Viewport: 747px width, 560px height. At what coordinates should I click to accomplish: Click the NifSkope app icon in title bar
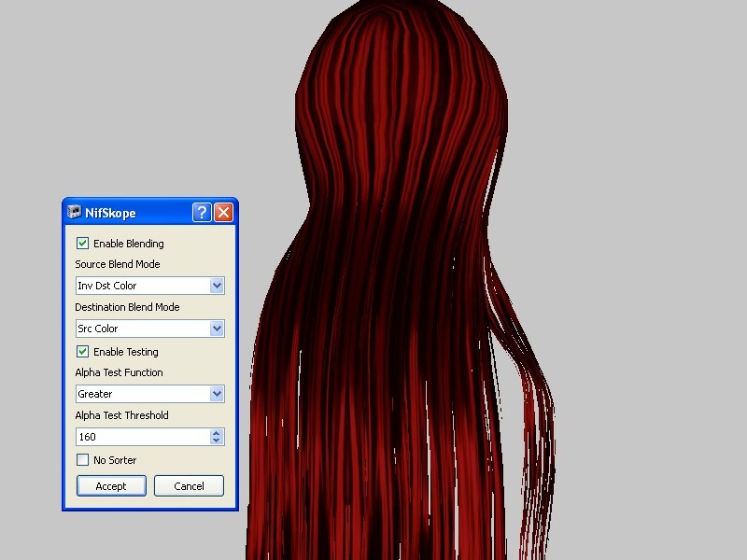pos(74,212)
